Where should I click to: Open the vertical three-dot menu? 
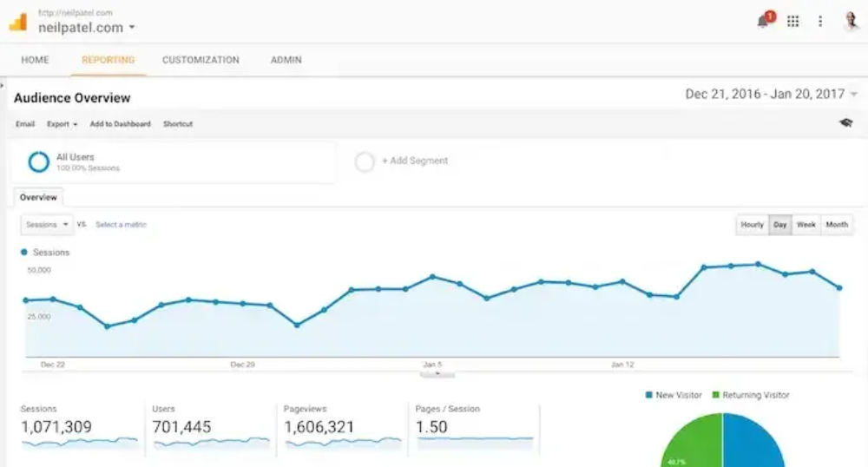[820, 21]
